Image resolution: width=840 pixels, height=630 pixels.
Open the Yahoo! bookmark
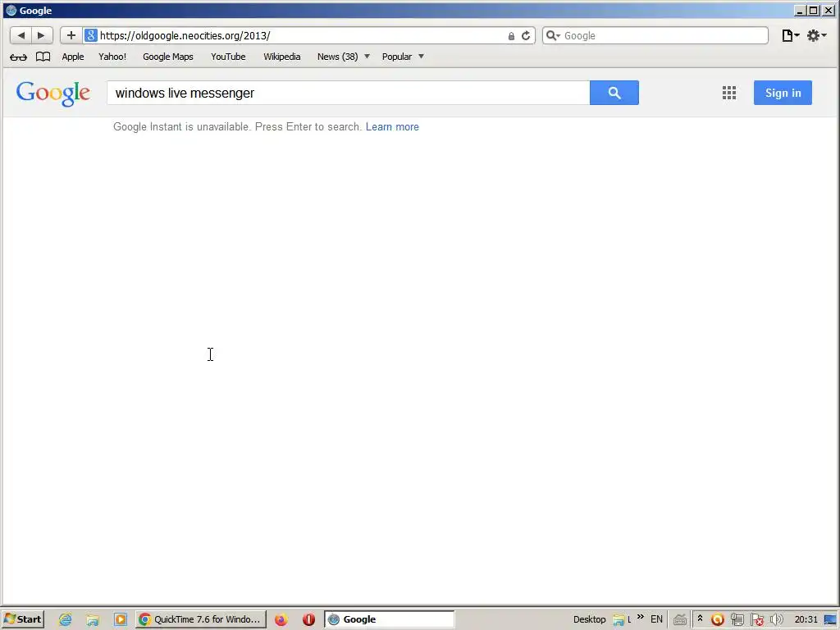point(112,57)
